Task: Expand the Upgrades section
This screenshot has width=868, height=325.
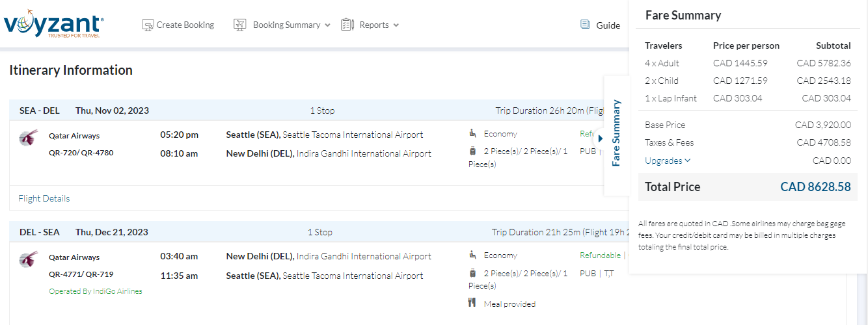Action: click(668, 161)
